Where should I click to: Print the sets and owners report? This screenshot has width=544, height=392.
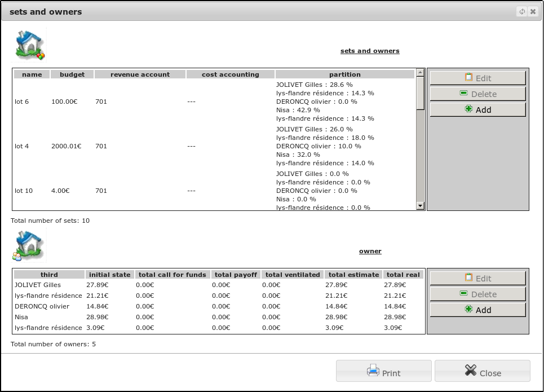[x=384, y=371]
